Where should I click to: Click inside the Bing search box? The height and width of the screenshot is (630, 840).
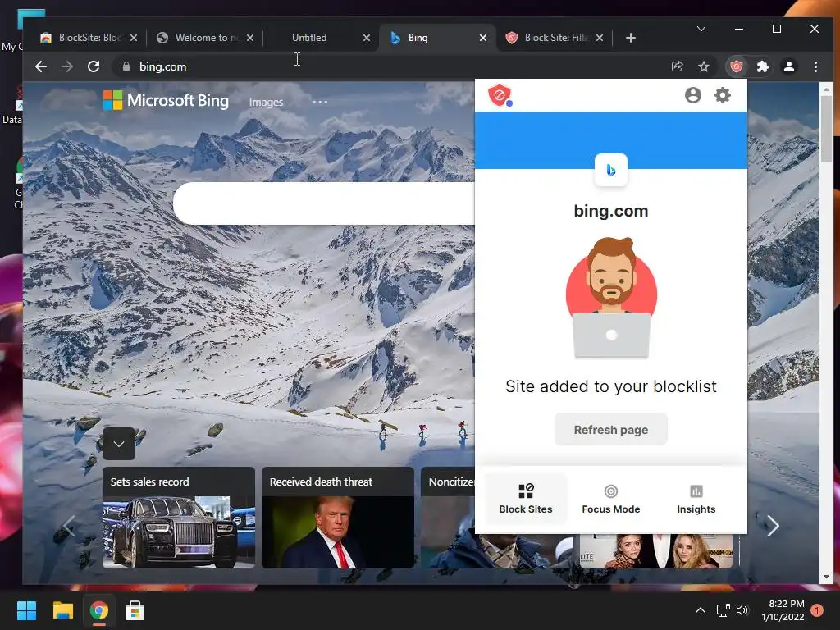point(323,203)
